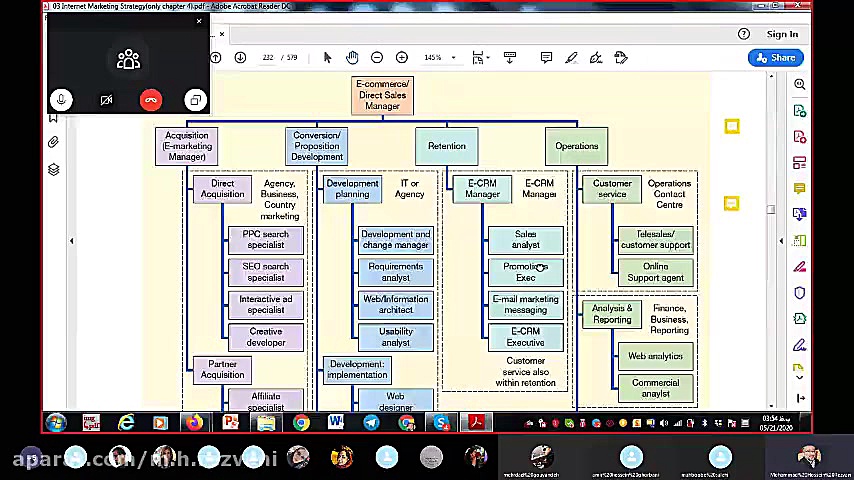Click 'E-mail marketing messaging' box
Viewport: 854px width, 480px height.
tap(526, 305)
